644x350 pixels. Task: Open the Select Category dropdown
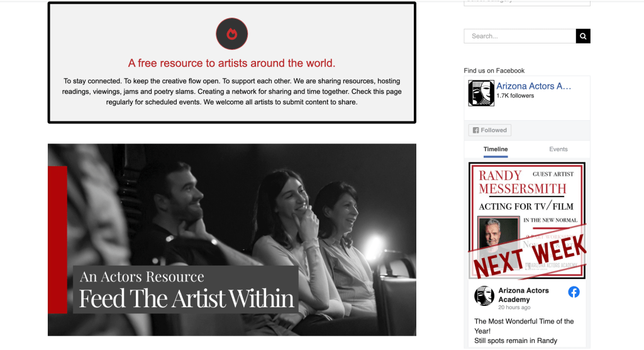(526, 2)
